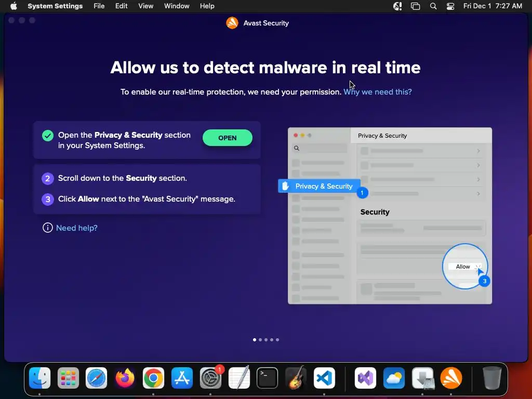
Task: Open Spotlight search in menu bar
Action: point(433,6)
